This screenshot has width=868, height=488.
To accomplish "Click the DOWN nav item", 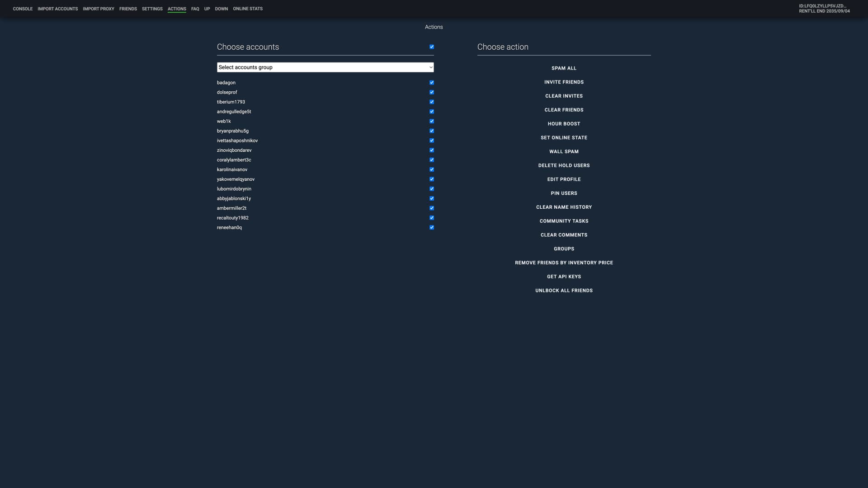I will [221, 9].
